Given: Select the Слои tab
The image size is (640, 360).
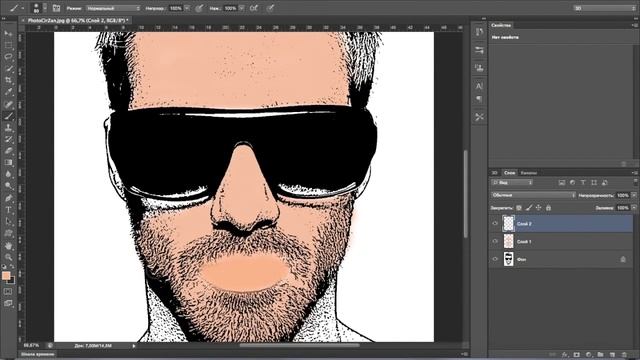Looking at the screenshot, I should coord(509,173).
